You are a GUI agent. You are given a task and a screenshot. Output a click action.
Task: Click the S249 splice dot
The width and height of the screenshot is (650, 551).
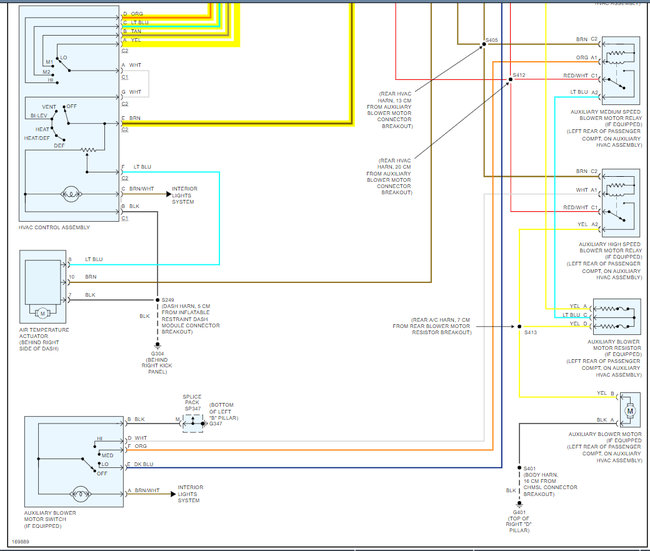(x=158, y=300)
